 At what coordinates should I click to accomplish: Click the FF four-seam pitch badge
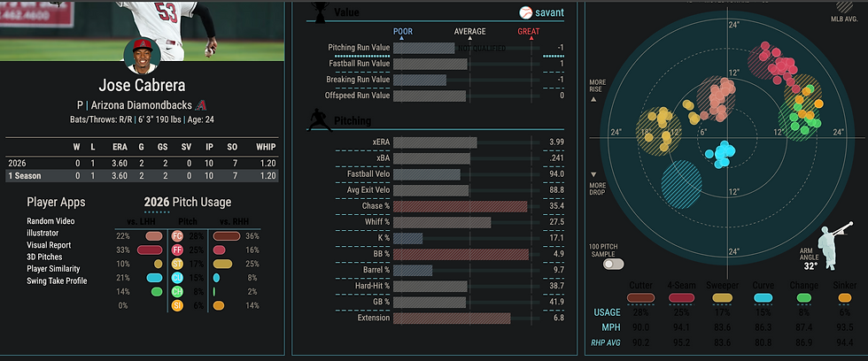(x=177, y=250)
